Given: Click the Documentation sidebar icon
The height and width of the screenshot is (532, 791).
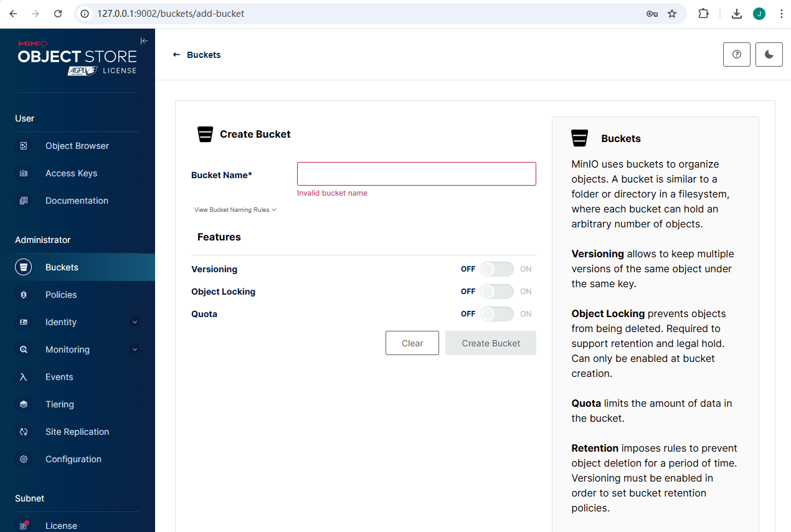Looking at the screenshot, I should pos(24,201).
